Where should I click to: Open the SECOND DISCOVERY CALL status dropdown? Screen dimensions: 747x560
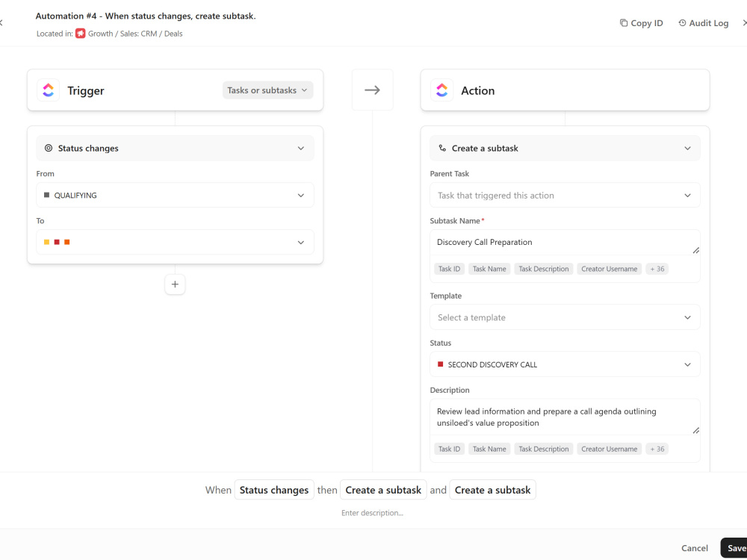[x=565, y=364]
